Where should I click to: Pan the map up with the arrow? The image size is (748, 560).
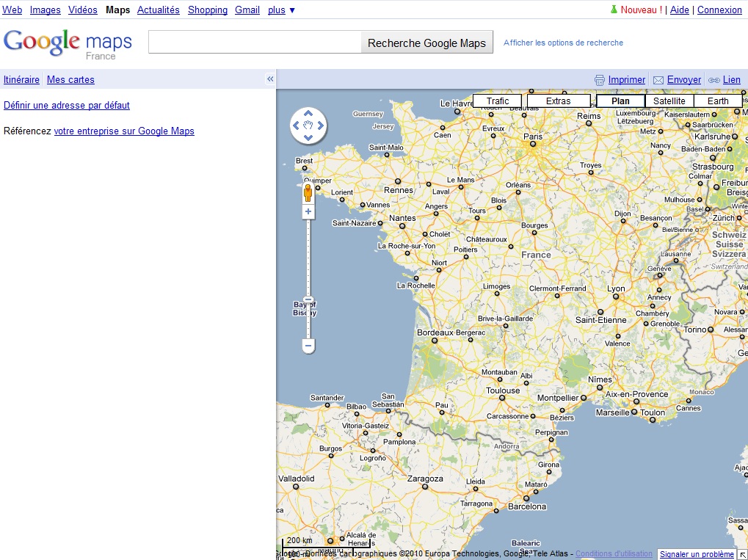[308, 114]
